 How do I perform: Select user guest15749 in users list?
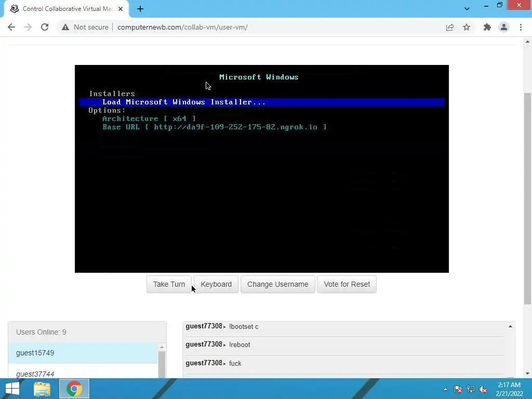pos(83,353)
